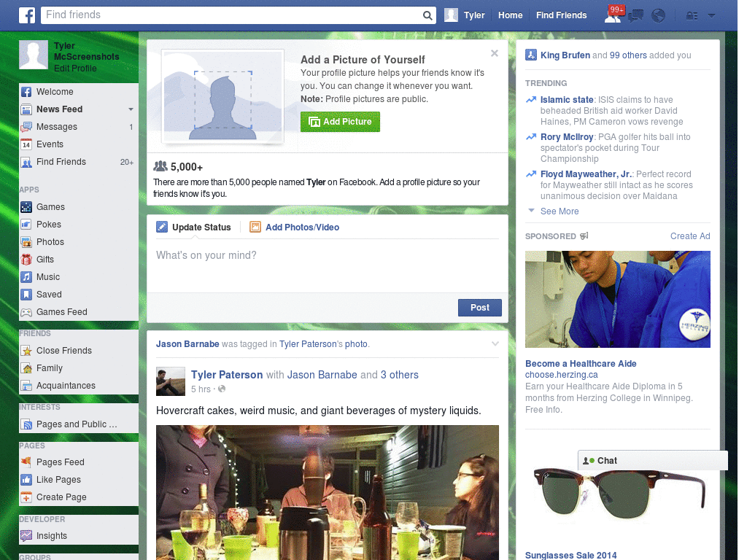747x560 pixels.
Task: Click the Pages Feed icon
Action: point(26,462)
